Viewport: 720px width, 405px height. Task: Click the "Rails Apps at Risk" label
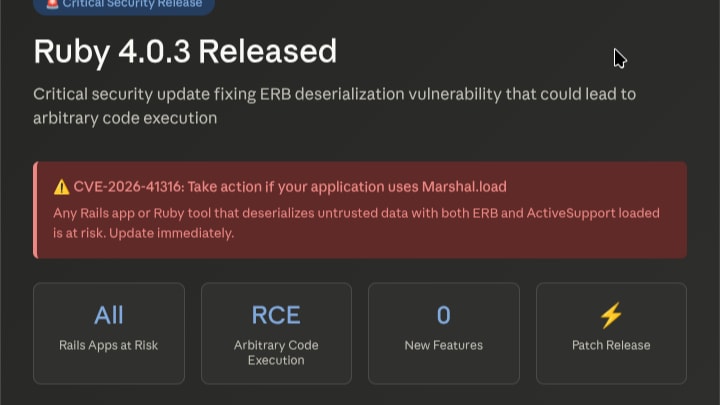pos(109,345)
